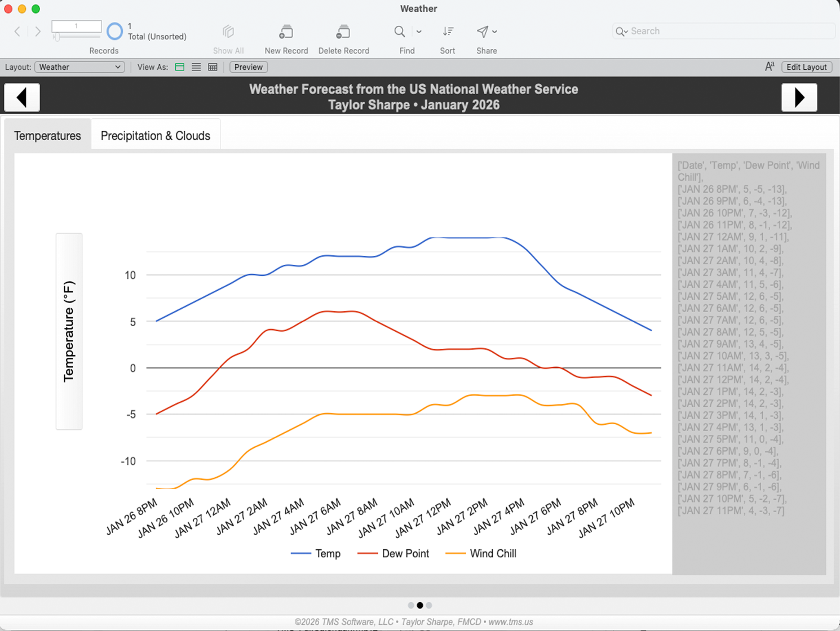Select the Temperatures tab
Screen dimensions: 840x631
tap(47, 136)
